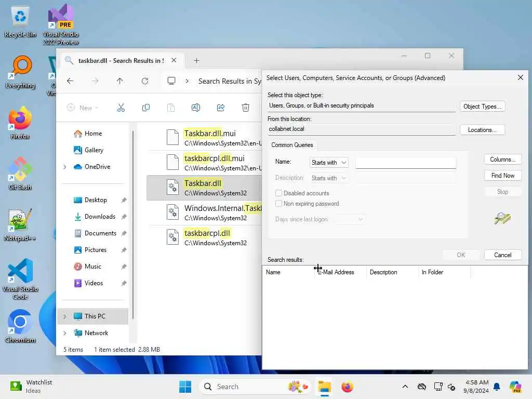Click Cancel in the Select Users dialog
This screenshot has width=532, height=399.
point(503,255)
